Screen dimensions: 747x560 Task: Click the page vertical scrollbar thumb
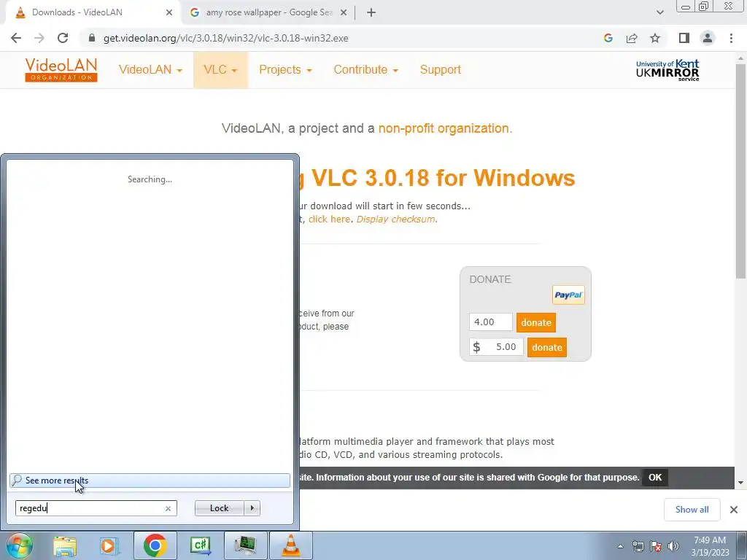(x=740, y=171)
